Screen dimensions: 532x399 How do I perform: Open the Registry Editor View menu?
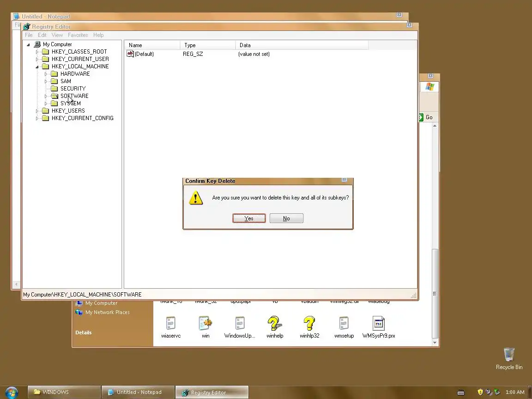coord(57,35)
